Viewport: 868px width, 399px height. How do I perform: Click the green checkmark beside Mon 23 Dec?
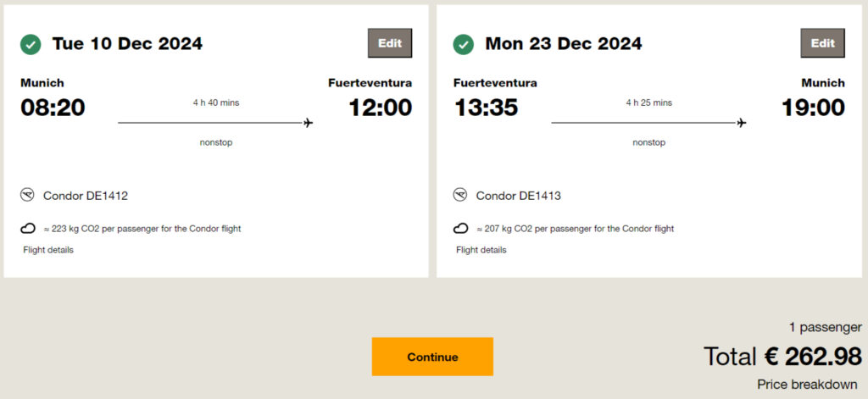pyautogui.click(x=464, y=44)
